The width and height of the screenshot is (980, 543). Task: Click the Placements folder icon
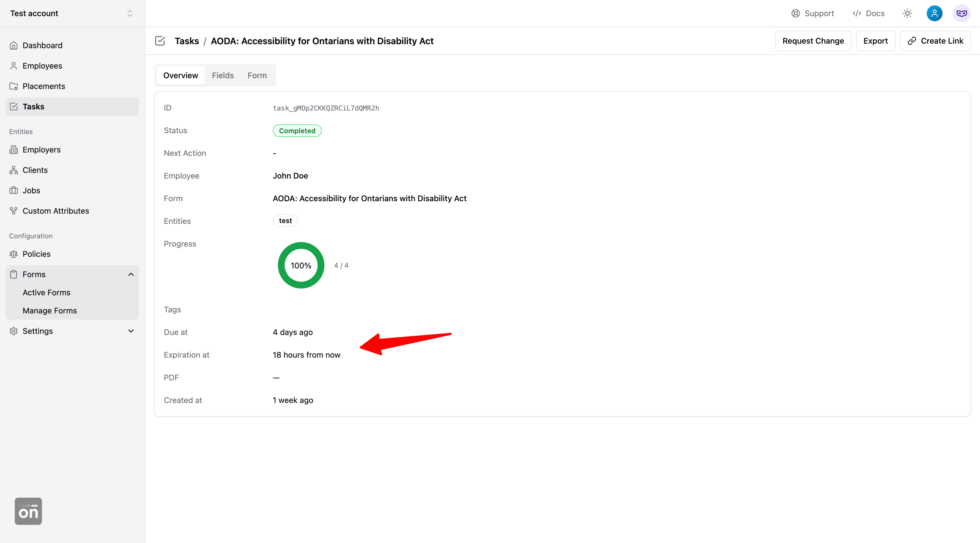pyautogui.click(x=14, y=86)
